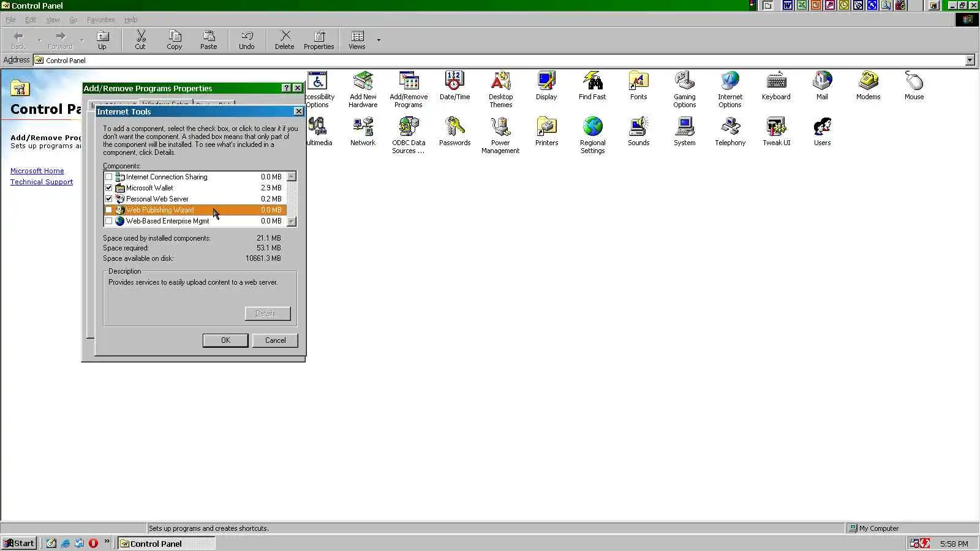The image size is (980, 551).
Task: Open the Printers folder icon
Action: tap(546, 132)
